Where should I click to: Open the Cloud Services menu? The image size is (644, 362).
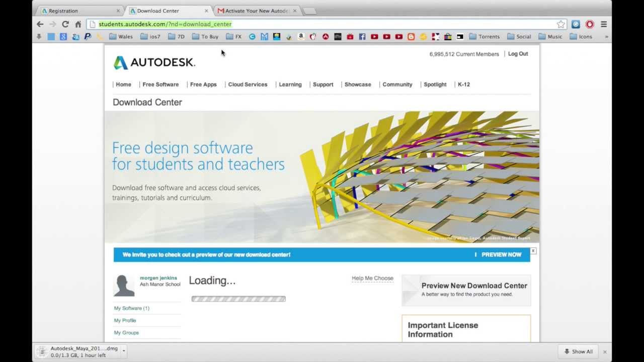248,84
